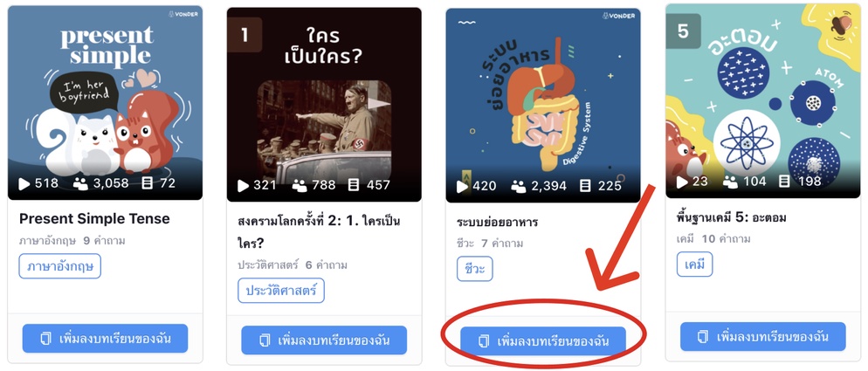Open the ระบบย่อยอาหาร thumbnail image
868x371 pixels.
(543, 106)
